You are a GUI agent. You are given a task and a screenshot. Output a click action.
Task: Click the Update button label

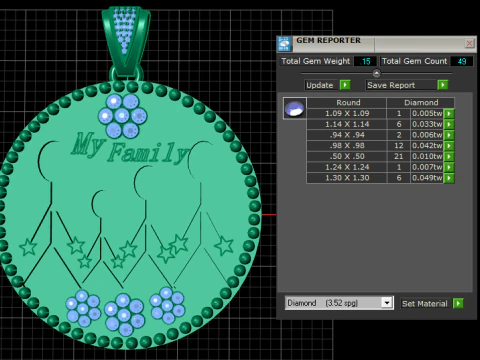320,85
